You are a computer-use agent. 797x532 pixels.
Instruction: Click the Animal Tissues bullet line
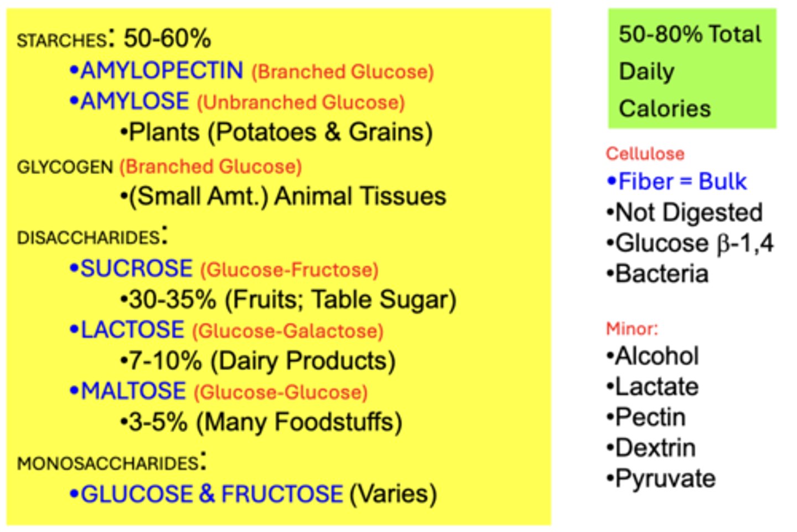[283, 197]
